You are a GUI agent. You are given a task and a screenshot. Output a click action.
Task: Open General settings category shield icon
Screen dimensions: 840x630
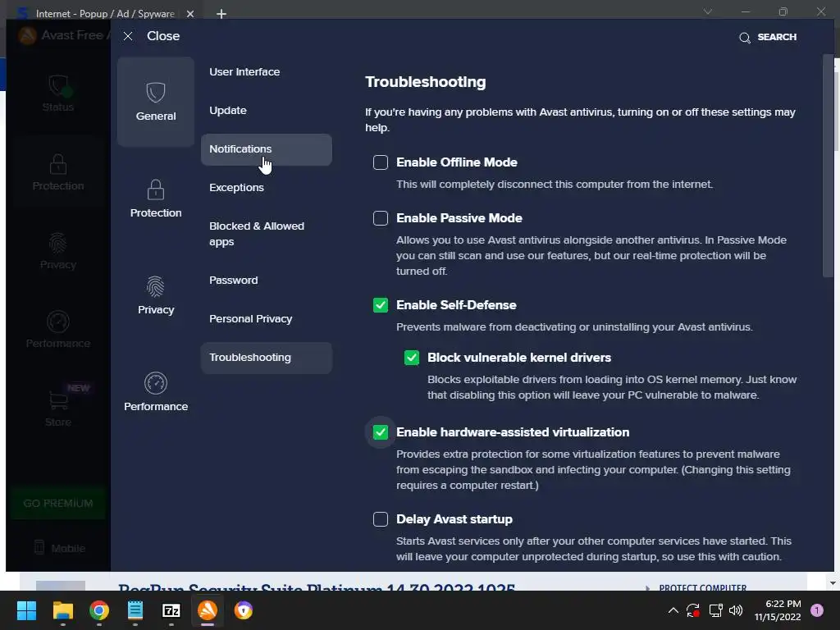point(155,92)
